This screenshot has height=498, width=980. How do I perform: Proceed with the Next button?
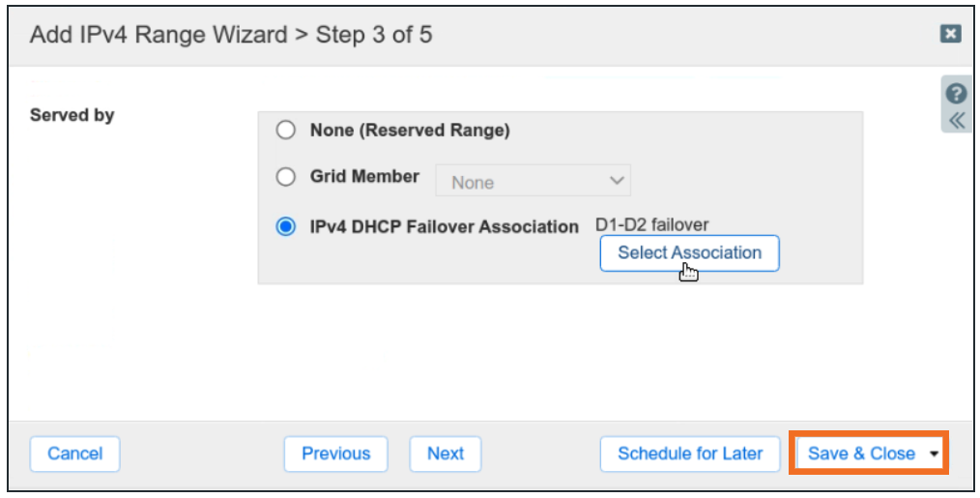(x=446, y=454)
